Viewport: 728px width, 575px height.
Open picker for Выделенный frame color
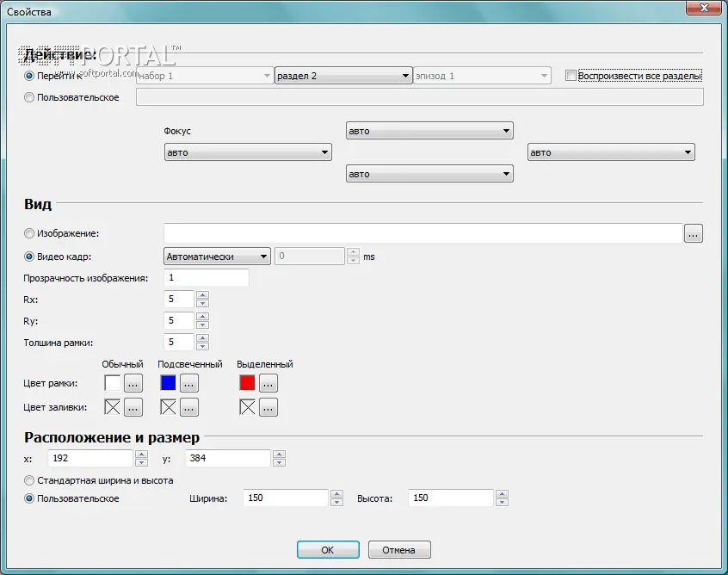[x=268, y=383]
